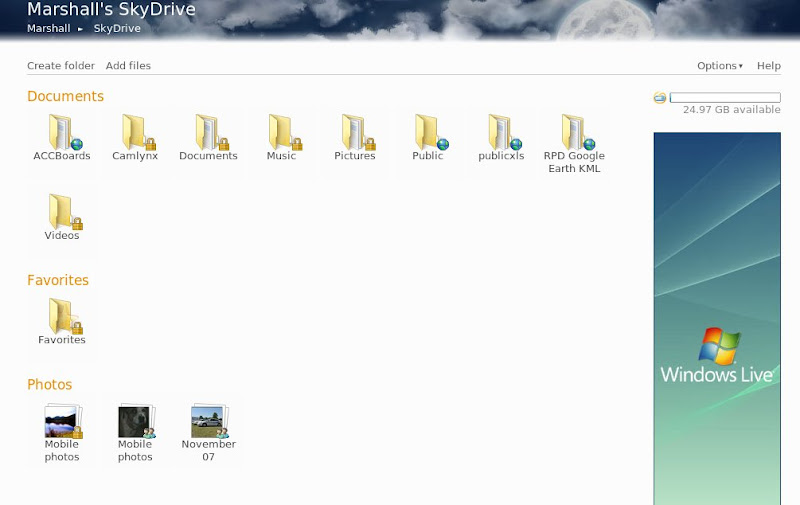Click the Marshall's SkyDrive page title
Viewport: 800px width, 505px height.
[111, 9]
